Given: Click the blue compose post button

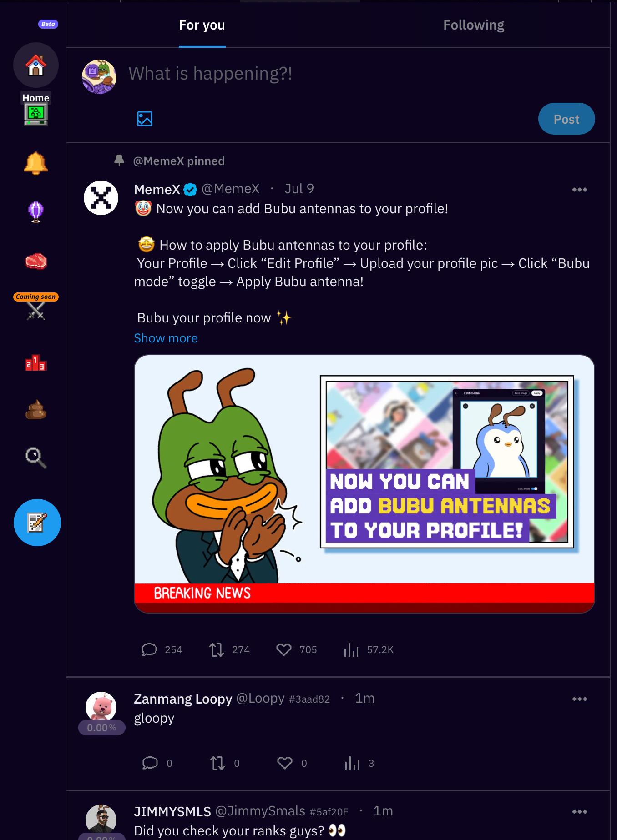Looking at the screenshot, I should pos(37,523).
